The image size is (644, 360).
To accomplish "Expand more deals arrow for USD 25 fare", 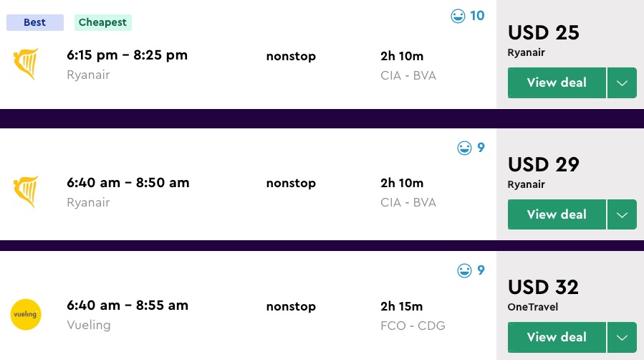I will 622,83.
